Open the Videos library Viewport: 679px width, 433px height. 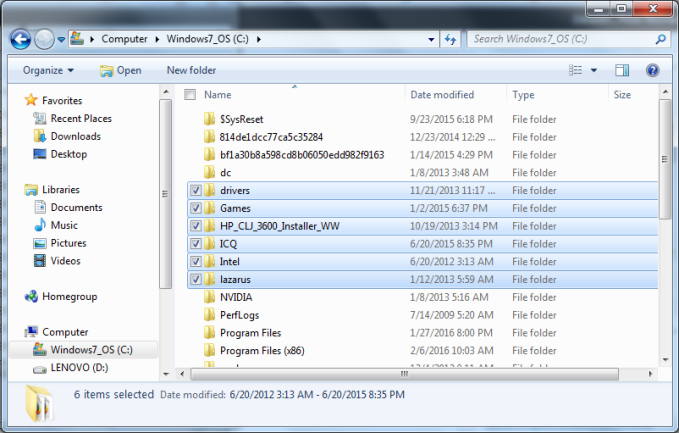tap(65, 260)
